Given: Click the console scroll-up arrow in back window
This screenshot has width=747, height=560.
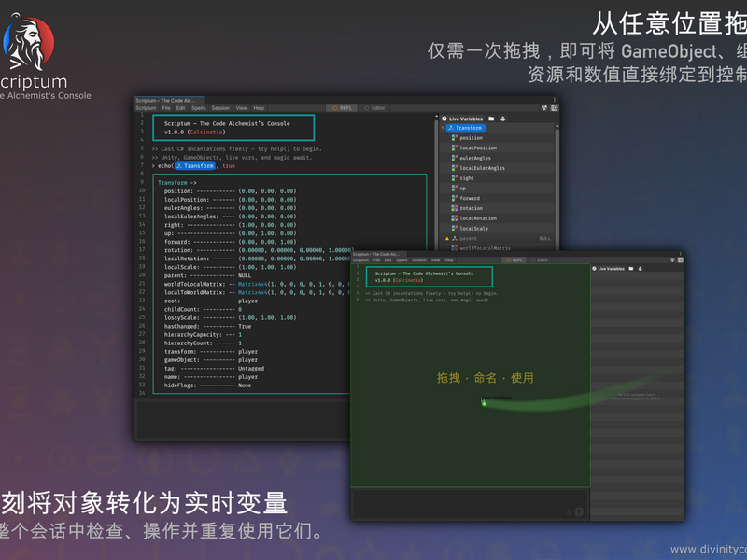Looking at the screenshot, I should point(436,116).
